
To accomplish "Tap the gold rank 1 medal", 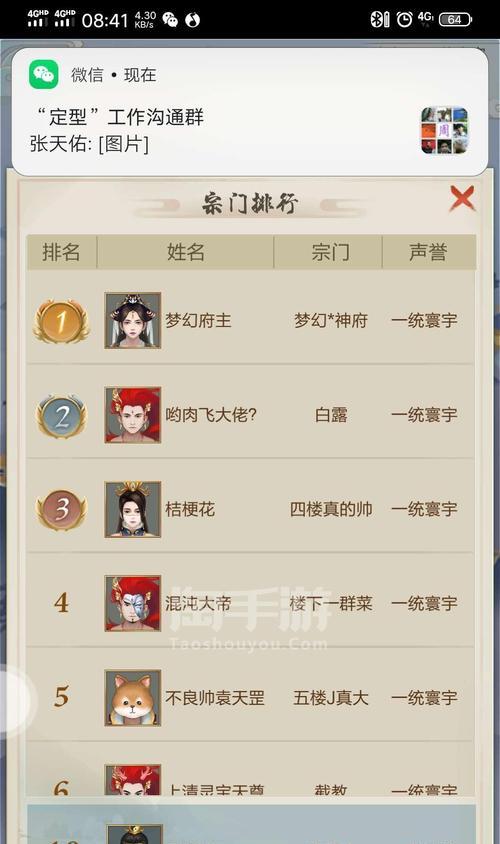I will tap(61, 321).
